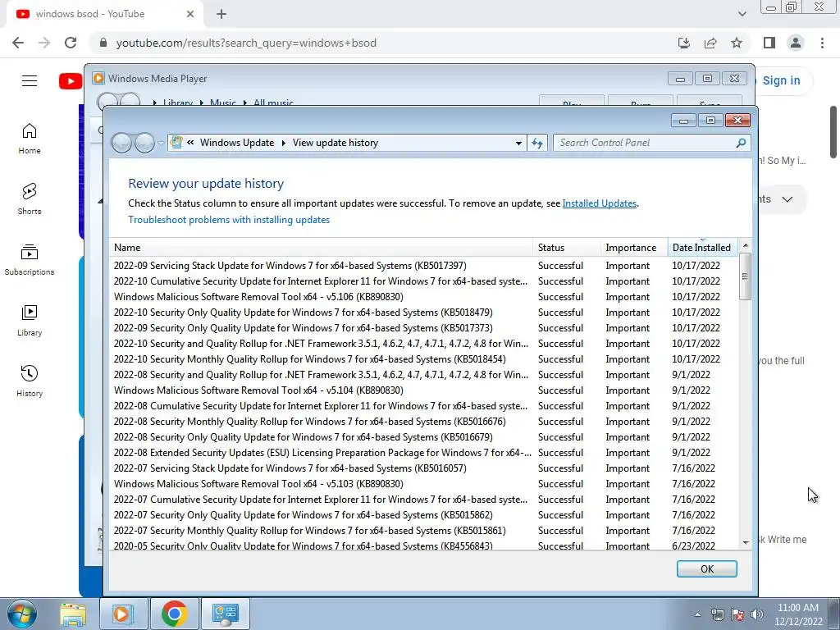The width and height of the screenshot is (840, 630).
Task: Focus the Search Control Panel field
Action: [x=651, y=143]
